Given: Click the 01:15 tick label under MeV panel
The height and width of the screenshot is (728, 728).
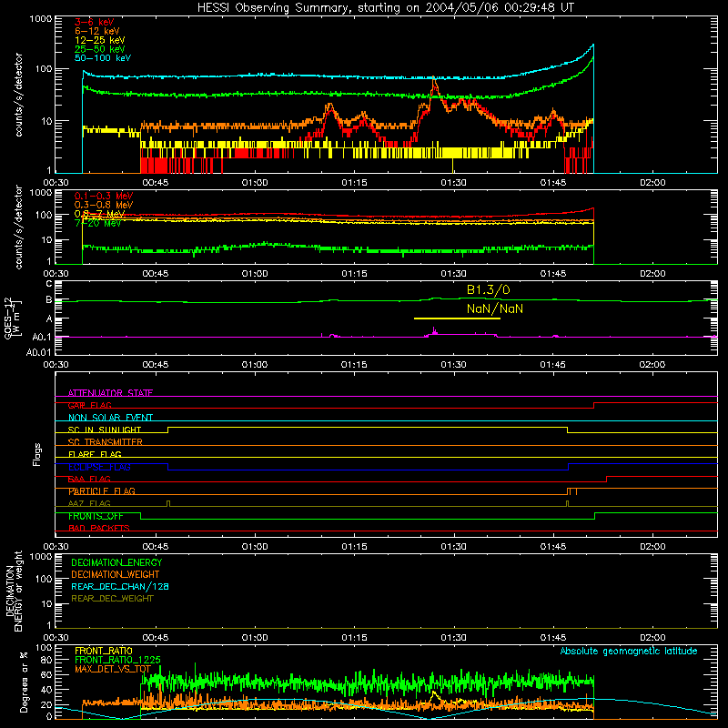Looking at the screenshot, I should coord(354,274).
